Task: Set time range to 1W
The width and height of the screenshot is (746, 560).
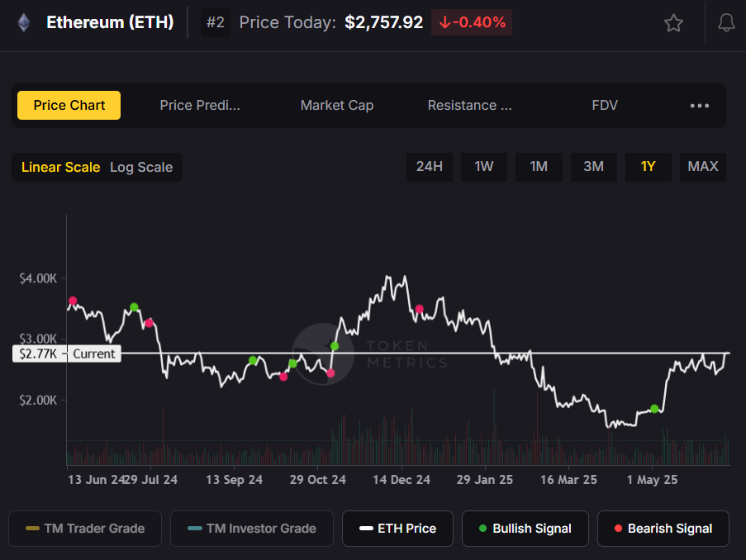Action: point(484,167)
